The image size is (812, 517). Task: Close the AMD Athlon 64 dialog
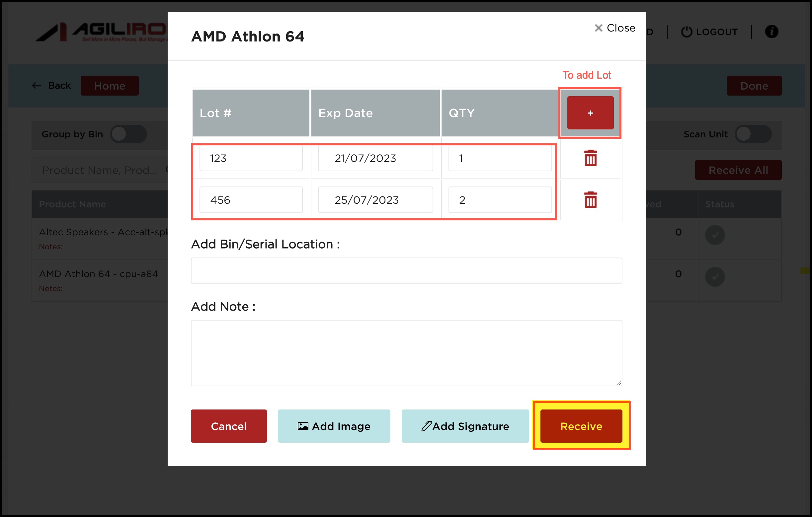614,28
